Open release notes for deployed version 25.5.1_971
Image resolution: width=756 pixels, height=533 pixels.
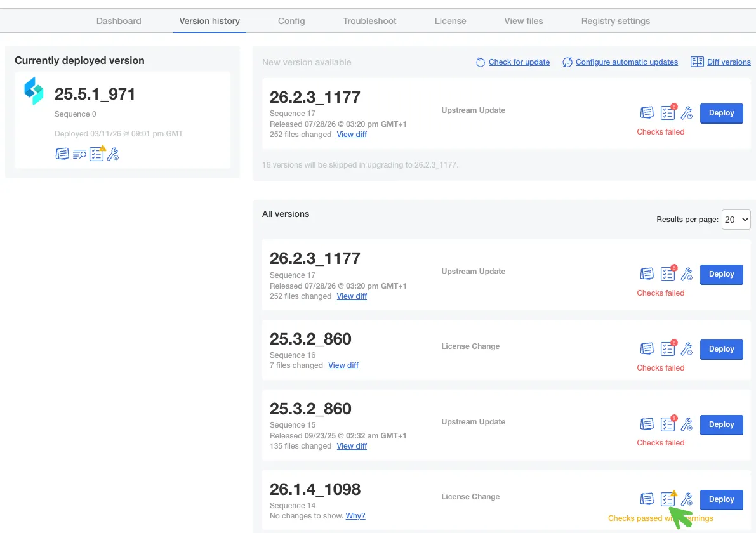click(62, 154)
